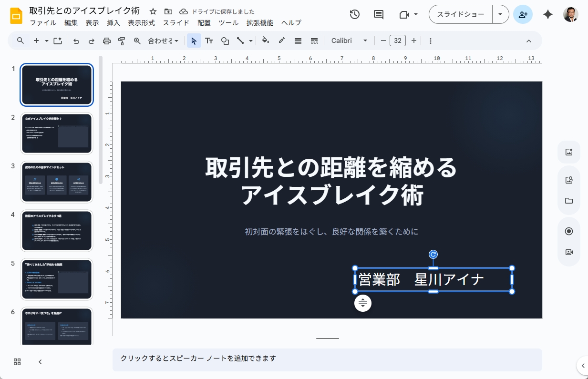This screenshot has height=379, width=588.
Task: Toggle the select arrow tool
Action: point(194,41)
